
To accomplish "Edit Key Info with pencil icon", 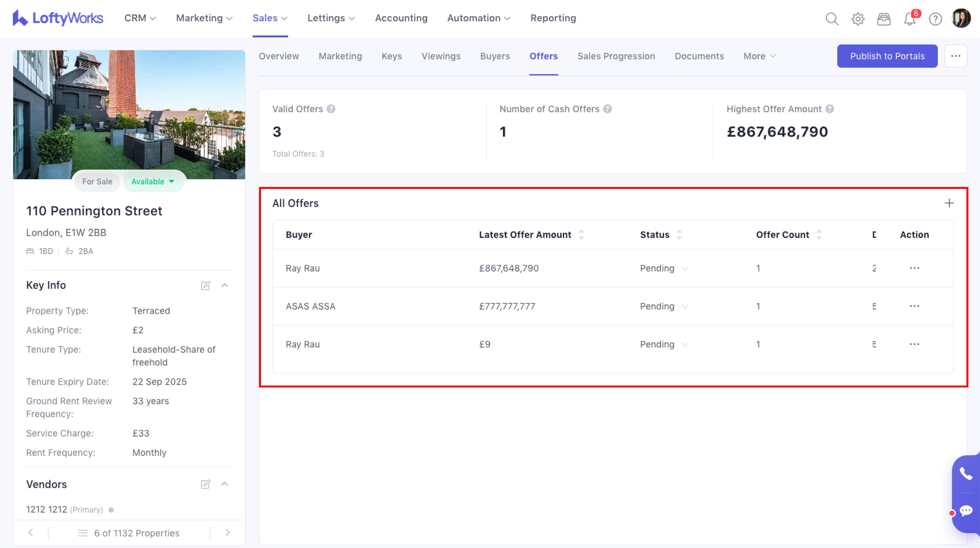I will [206, 285].
